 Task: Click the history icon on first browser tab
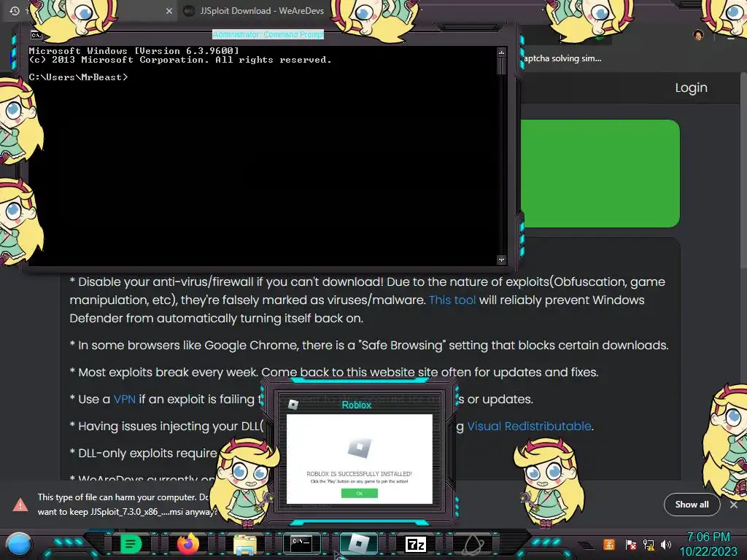[x=15, y=10]
